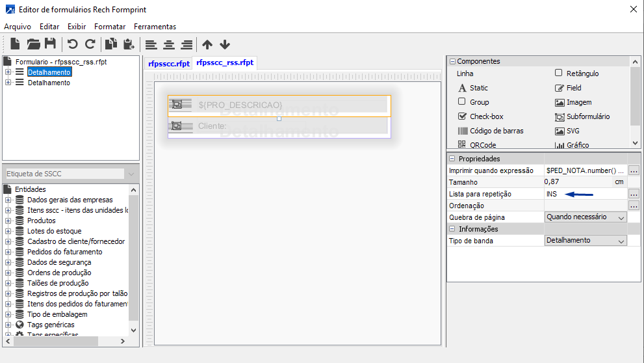Select the Gráfico component
The width and height of the screenshot is (644, 363).
click(x=572, y=145)
